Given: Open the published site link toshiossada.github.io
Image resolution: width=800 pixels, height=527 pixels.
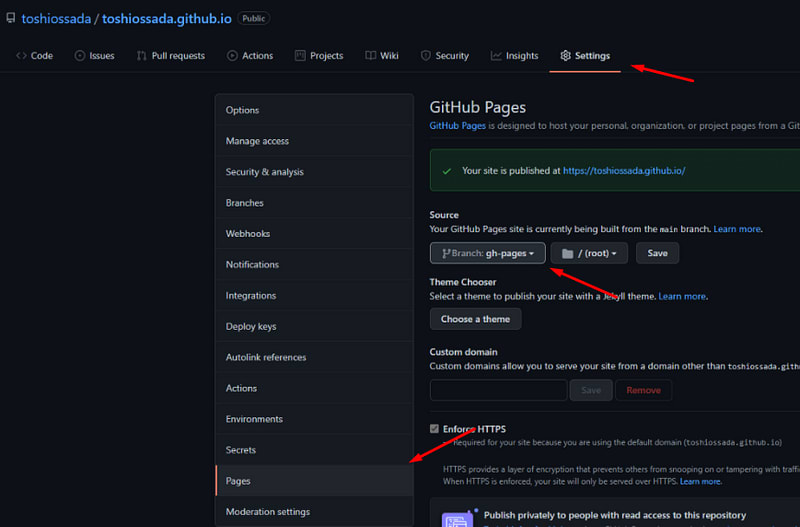Looking at the screenshot, I should (623, 171).
